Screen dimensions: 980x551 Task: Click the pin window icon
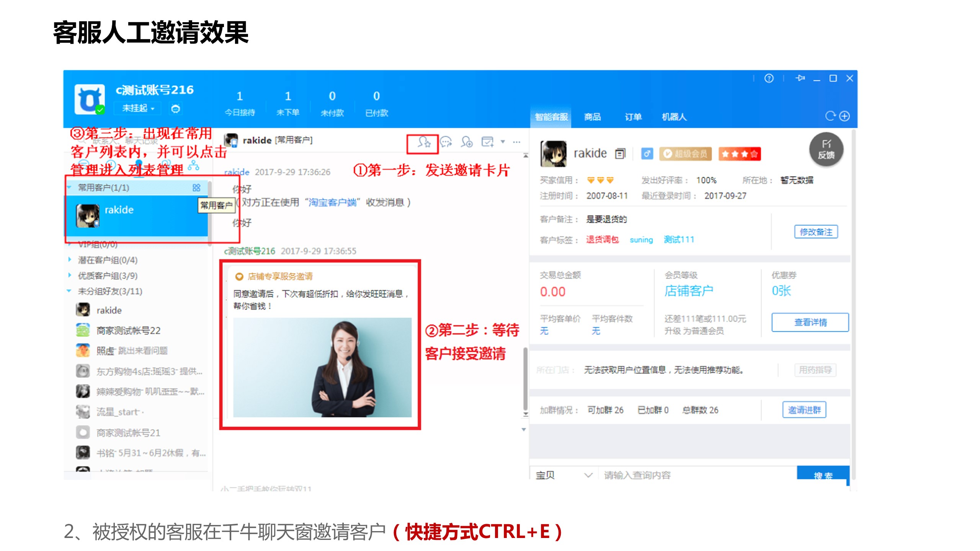800,78
